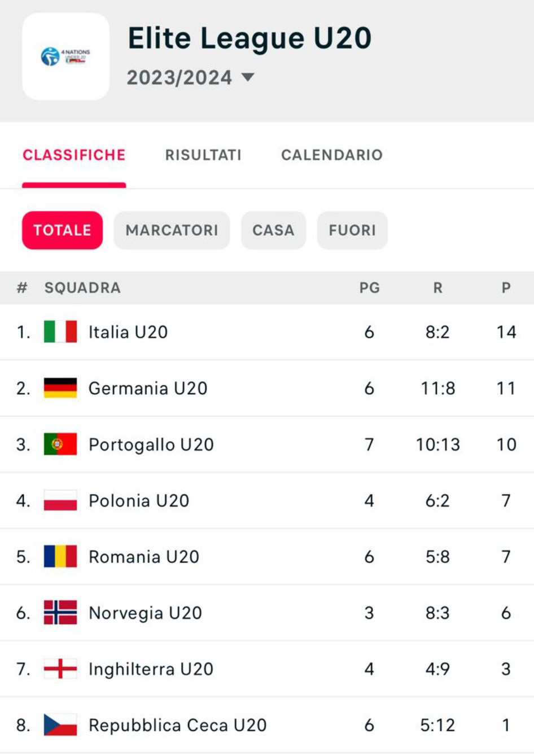Viewport: 534px width, 756px height.
Task: Select the Totale standings filter
Action: [62, 230]
